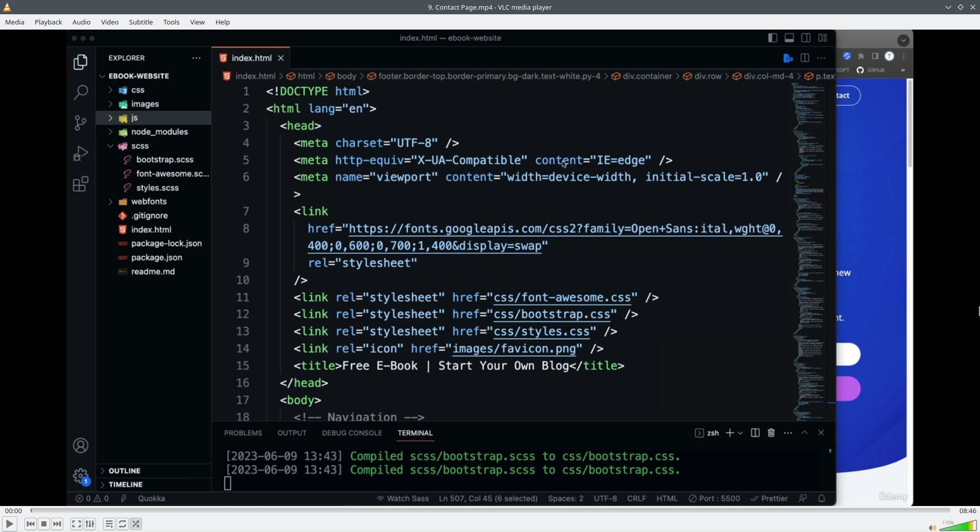The height and width of the screenshot is (532, 980).
Task: Open the Run and Debug view
Action: 81,153
